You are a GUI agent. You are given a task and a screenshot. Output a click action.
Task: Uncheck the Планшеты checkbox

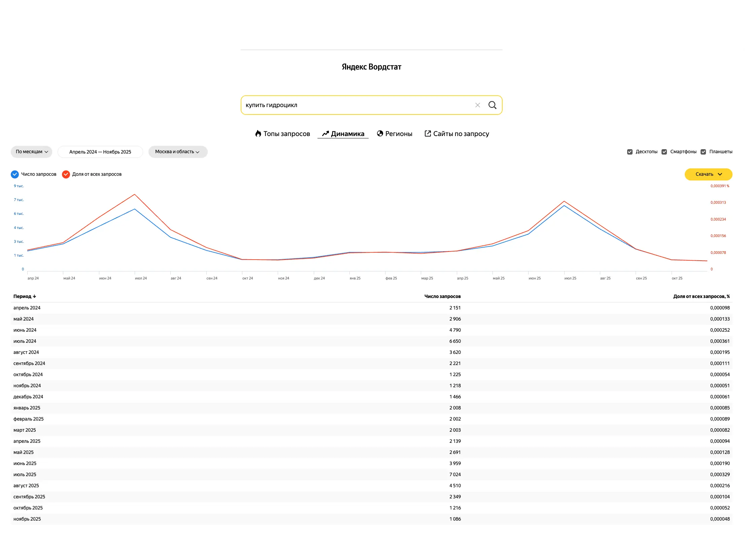[703, 152]
